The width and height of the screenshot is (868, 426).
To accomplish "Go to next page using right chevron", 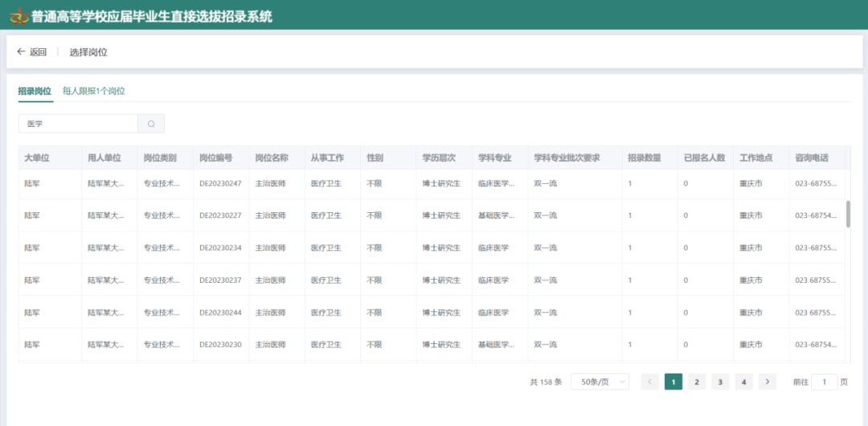I will (768, 382).
